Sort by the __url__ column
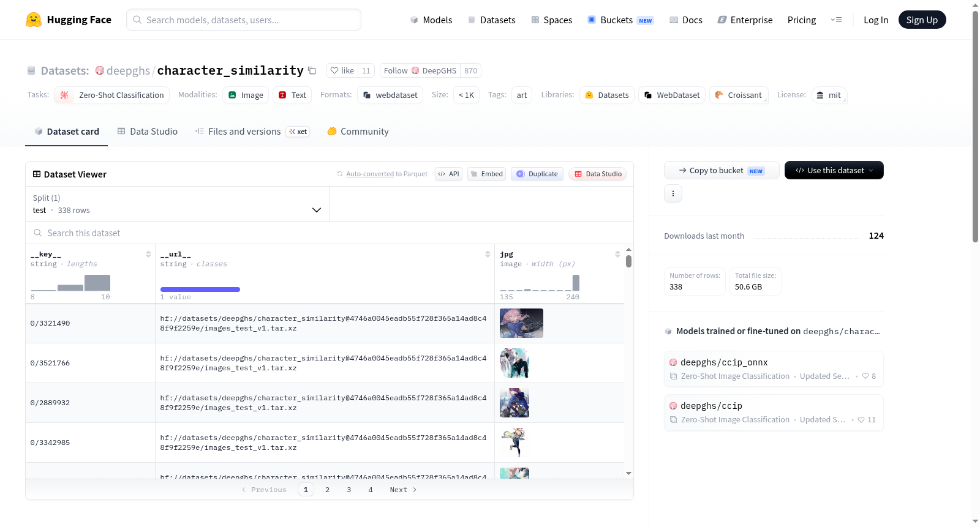This screenshot has height=527, width=980. pyautogui.click(x=488, y=254)
